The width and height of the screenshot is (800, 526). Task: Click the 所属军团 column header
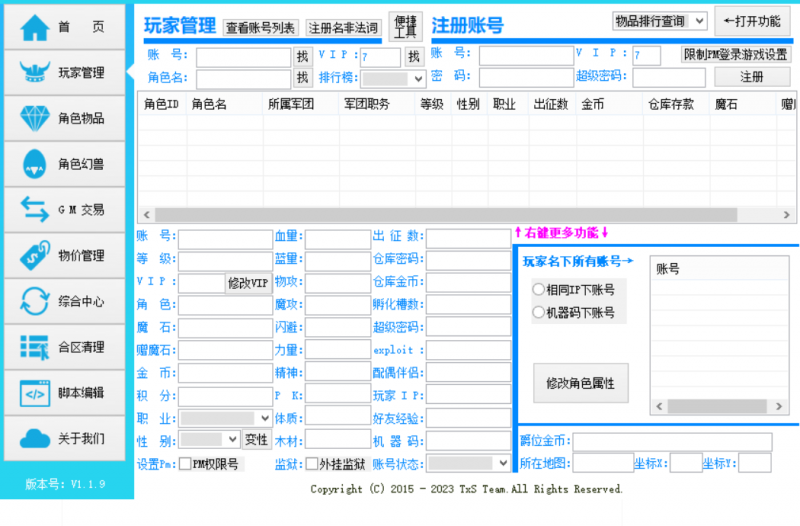coord(301,105)
